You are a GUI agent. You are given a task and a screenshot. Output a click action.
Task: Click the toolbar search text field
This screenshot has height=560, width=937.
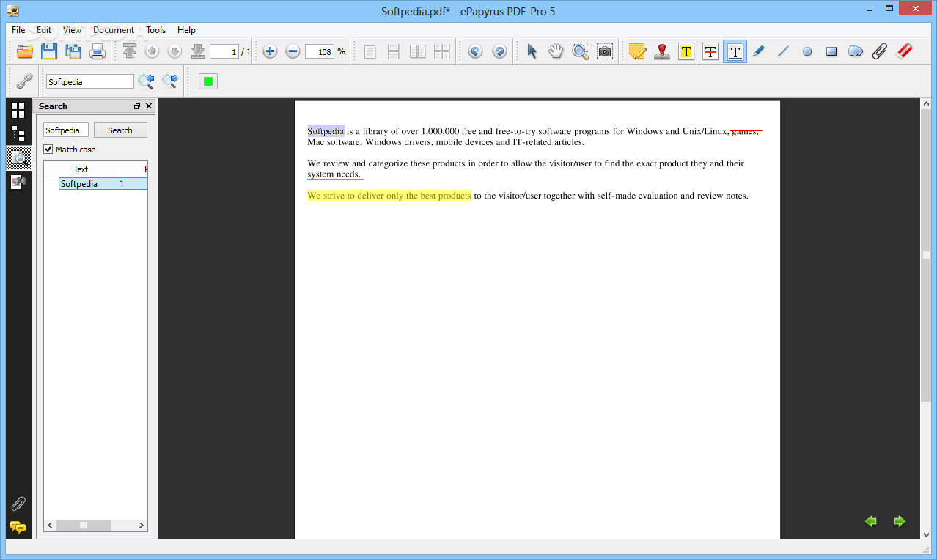click(90, 81)
